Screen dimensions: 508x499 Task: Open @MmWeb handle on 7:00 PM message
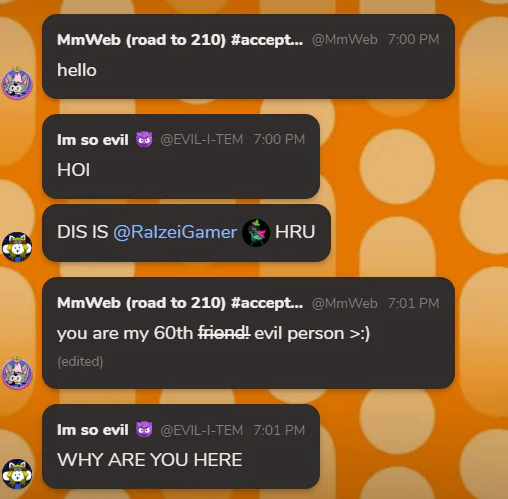(345, 40)
